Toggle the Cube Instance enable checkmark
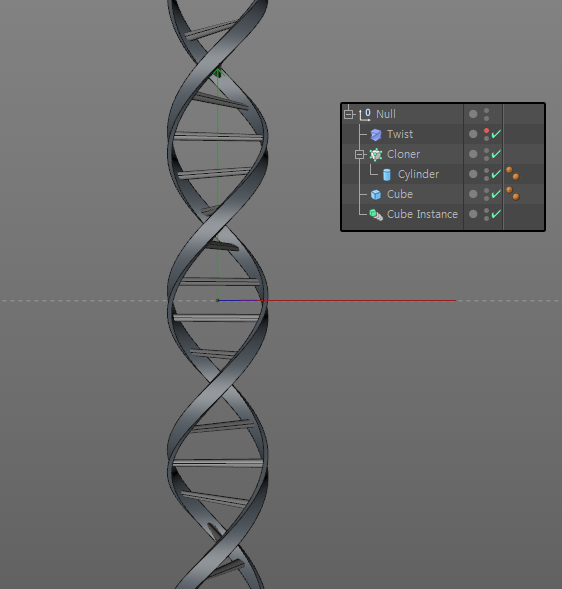This screenshot has height=589, width=562. 496,213
